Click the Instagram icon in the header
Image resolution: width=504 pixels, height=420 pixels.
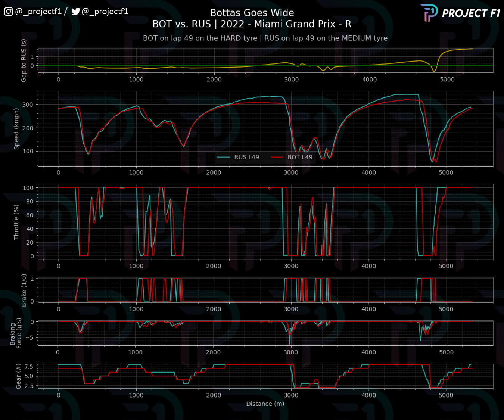click(9, 12)
